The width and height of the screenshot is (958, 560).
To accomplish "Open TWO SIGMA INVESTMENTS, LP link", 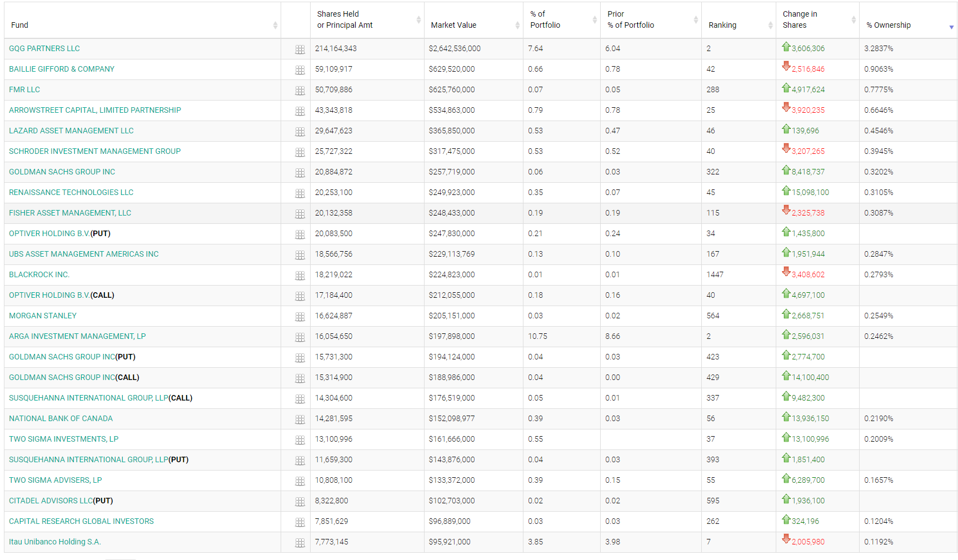I will click(x=64, y=439).
